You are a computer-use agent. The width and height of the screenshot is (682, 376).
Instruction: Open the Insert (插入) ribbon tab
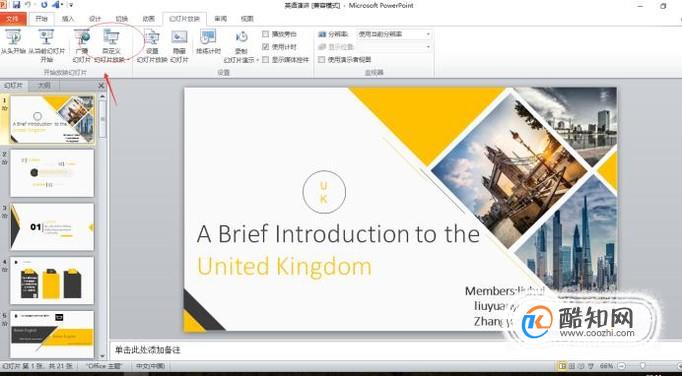(x=68, y=19)
